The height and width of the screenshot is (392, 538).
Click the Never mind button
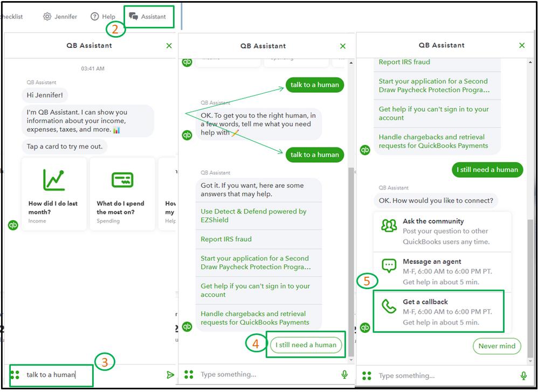pos(497,346)
